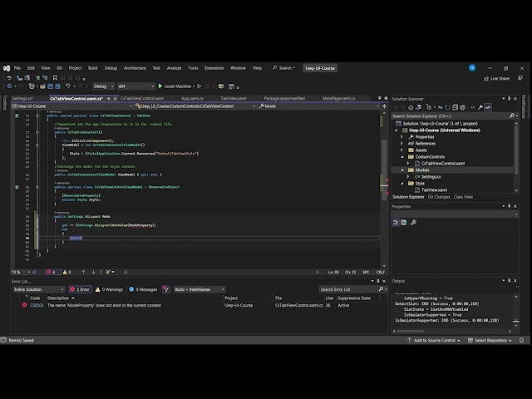Click the CS0103 error code link

pyautogui.click(x=37, y=305)
